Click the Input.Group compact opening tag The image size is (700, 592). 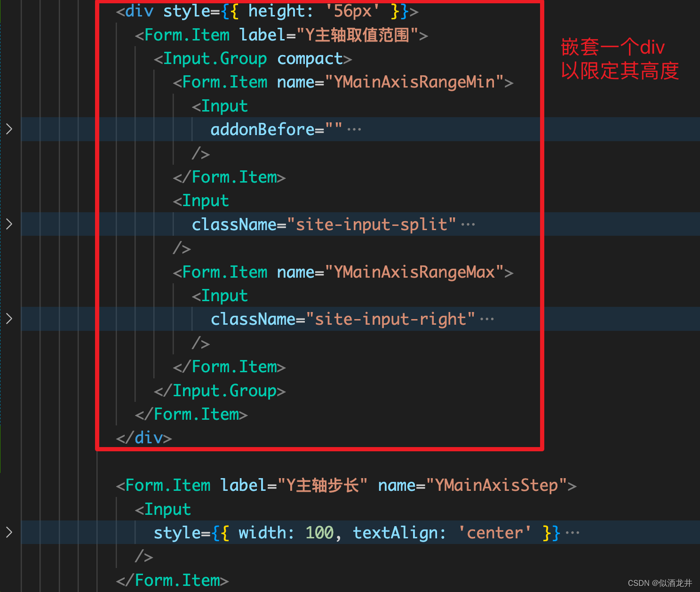click(x=253, y=59)
